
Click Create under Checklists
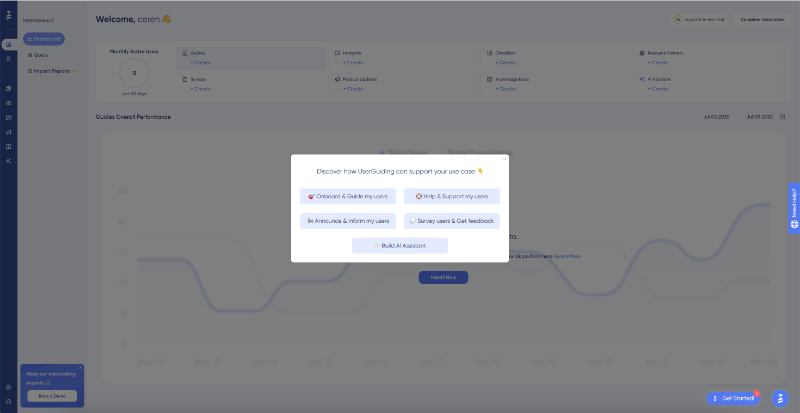pyautogui.click(x=506, y=63)
